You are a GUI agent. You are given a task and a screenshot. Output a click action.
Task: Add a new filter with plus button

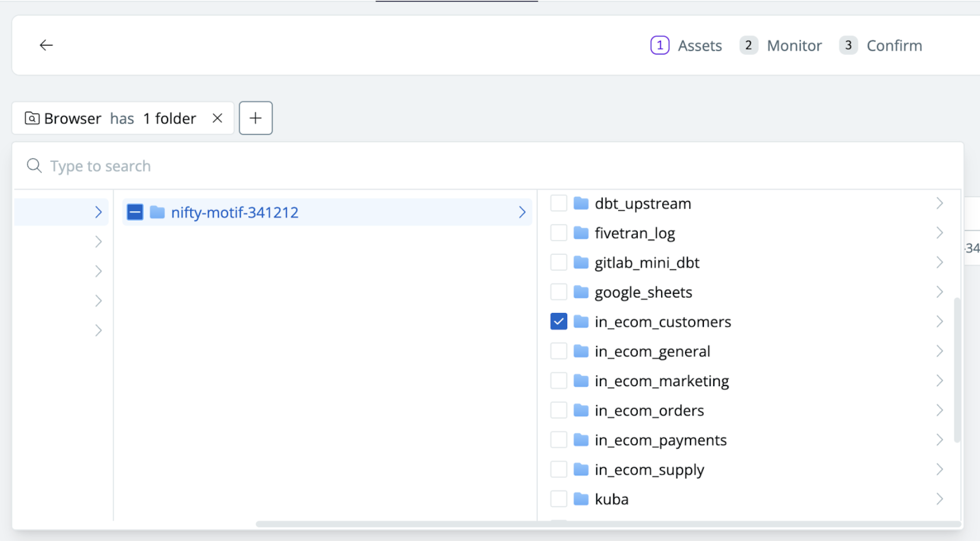point(255,118)
